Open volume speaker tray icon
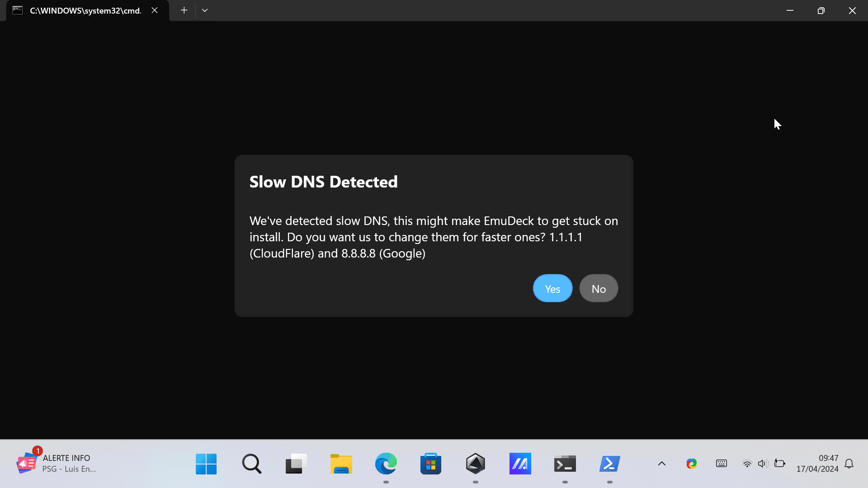Image resolution: width=868 pixels, height=488 pixels. [763, 464]
